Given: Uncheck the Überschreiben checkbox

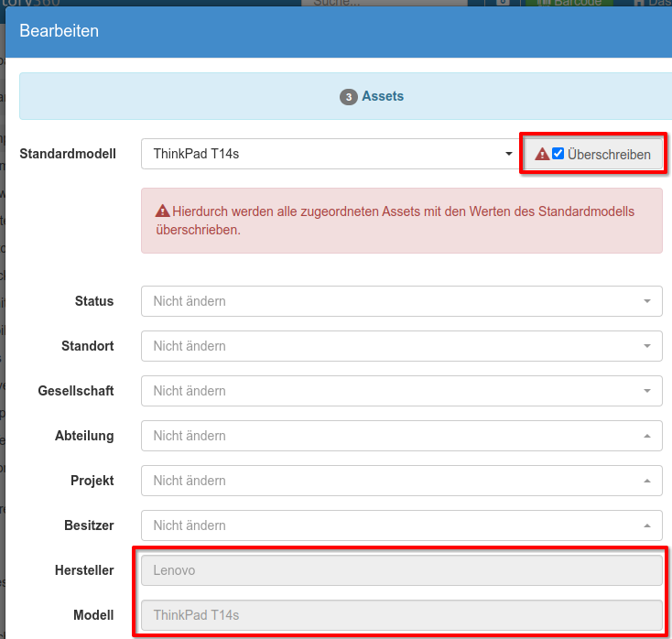Looking at the screenshot, I should click(558, 154).
